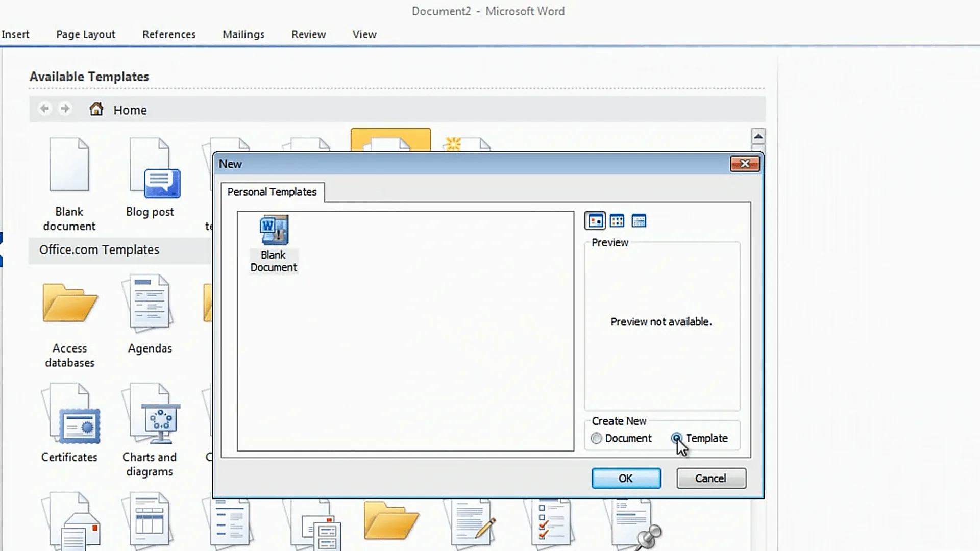This screenshot has width=980, height=551.
Task: Select the Blank Document personal template icon
Action: [x=274, y=231]
